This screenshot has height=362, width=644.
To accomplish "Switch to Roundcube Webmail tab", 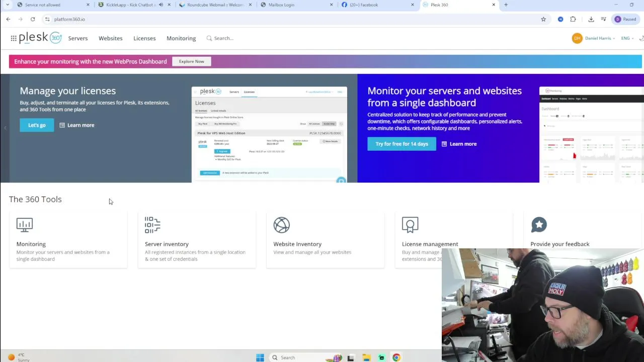I will click(x=215, y=5).
